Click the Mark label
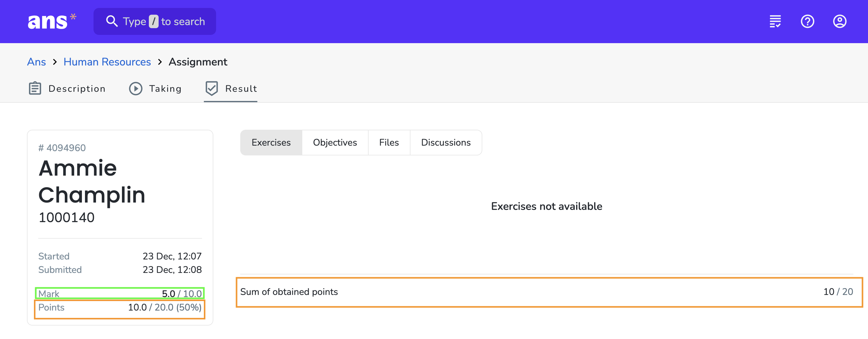 (49, 293)
